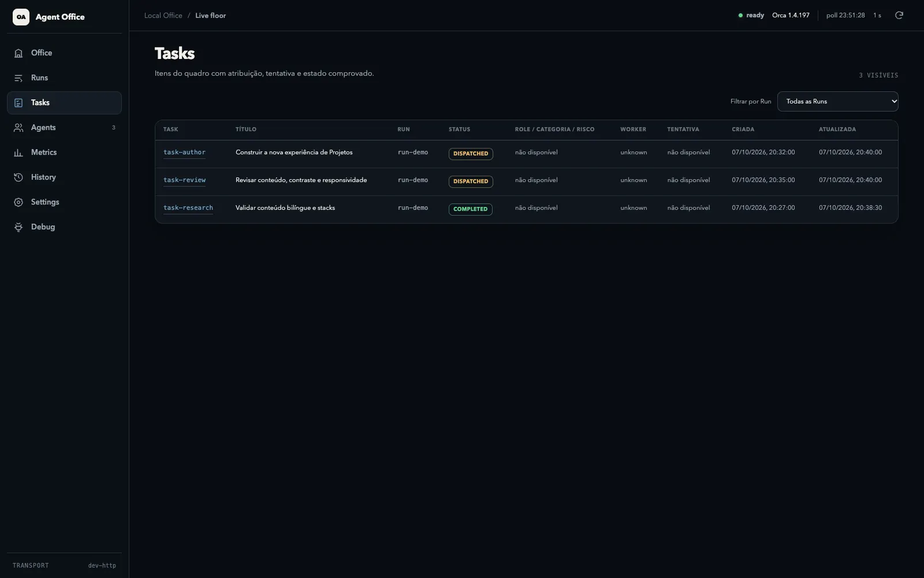
Task: Click unknown worker in task-author row
Action: tap(634, 153)
